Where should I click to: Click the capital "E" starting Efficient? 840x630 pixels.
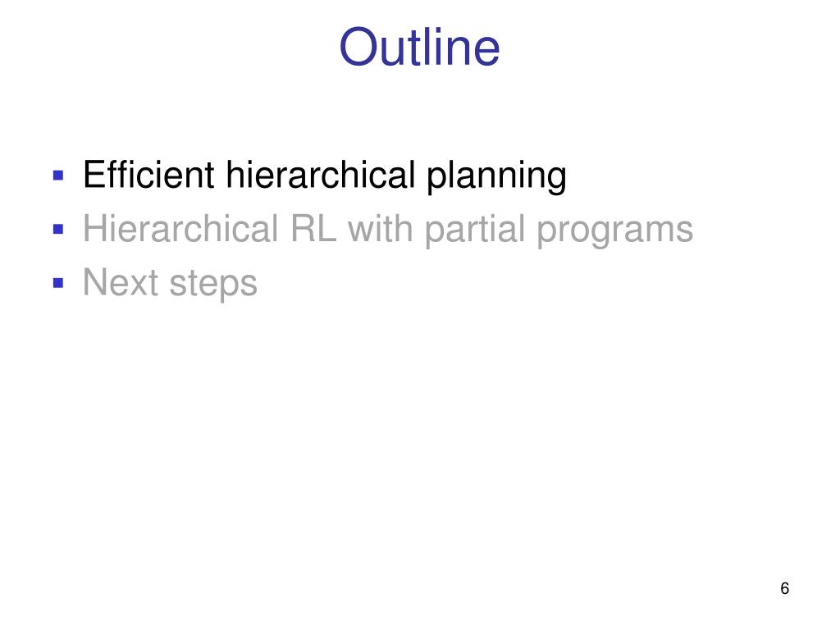(x=94, y=174)
